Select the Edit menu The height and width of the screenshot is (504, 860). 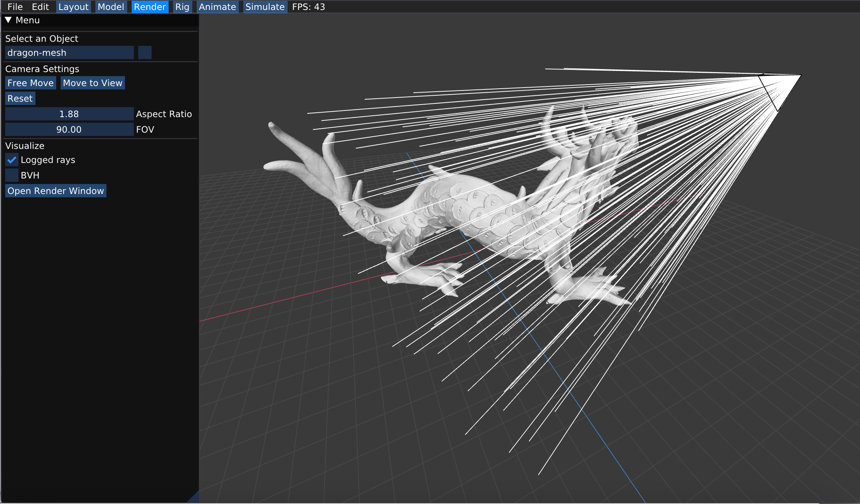pos(40,7)
